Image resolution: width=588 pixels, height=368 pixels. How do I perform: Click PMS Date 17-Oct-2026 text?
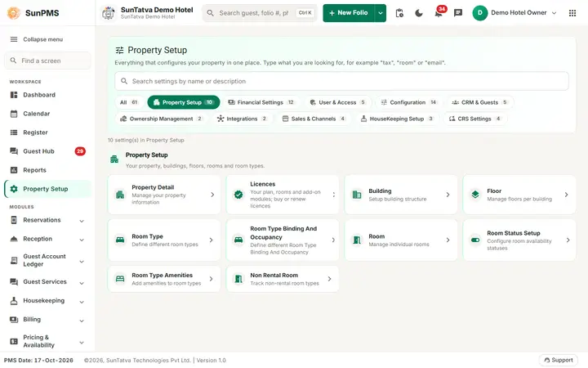[38, 360]
